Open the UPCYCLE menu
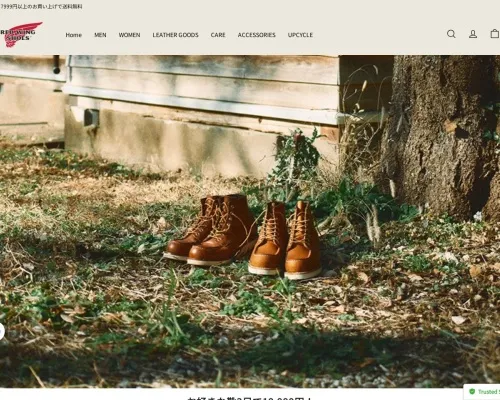Viewport: 500px width, 400px height. 300,35
